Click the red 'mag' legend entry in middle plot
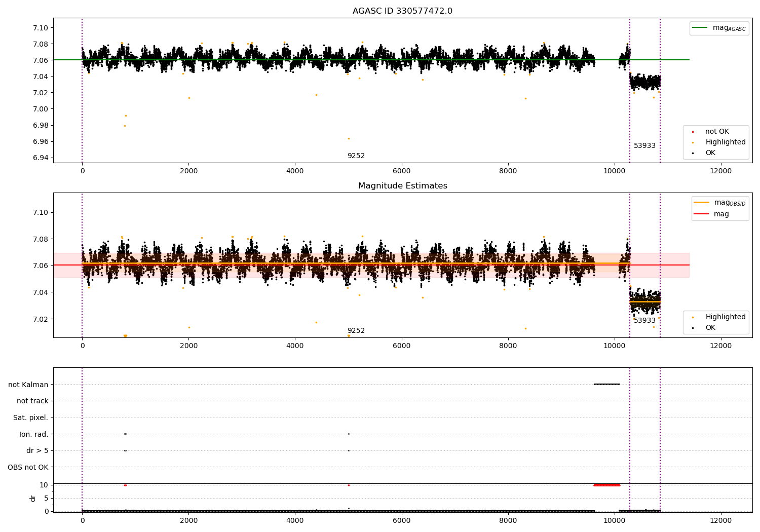Image resolution: width=760 pixels, height=532 pixels. tap(721, 214)
